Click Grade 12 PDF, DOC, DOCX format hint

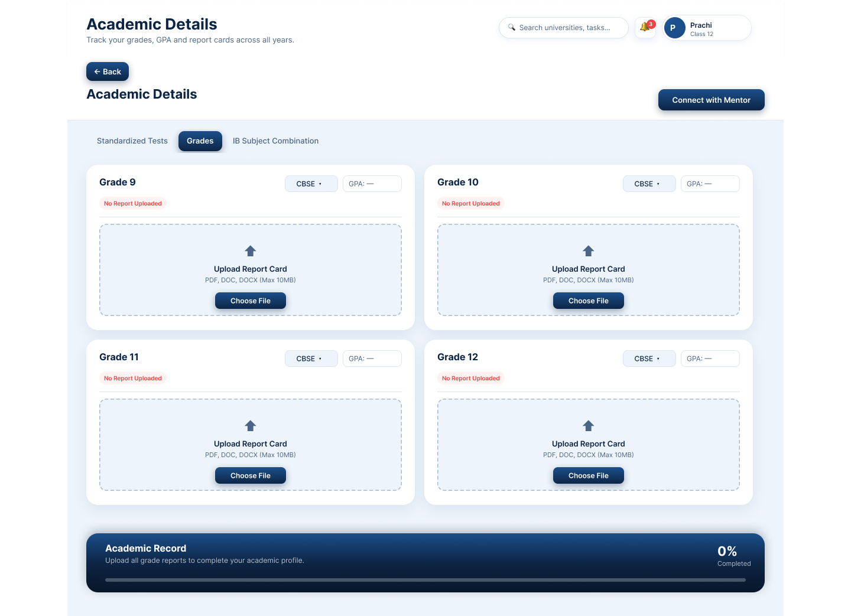tap(589, 455)
